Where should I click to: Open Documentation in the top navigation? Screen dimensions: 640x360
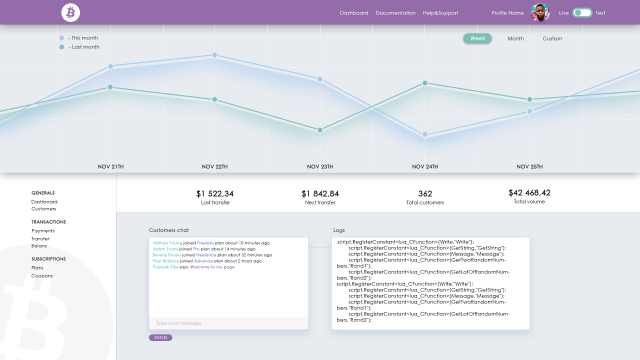pos(396,13)
